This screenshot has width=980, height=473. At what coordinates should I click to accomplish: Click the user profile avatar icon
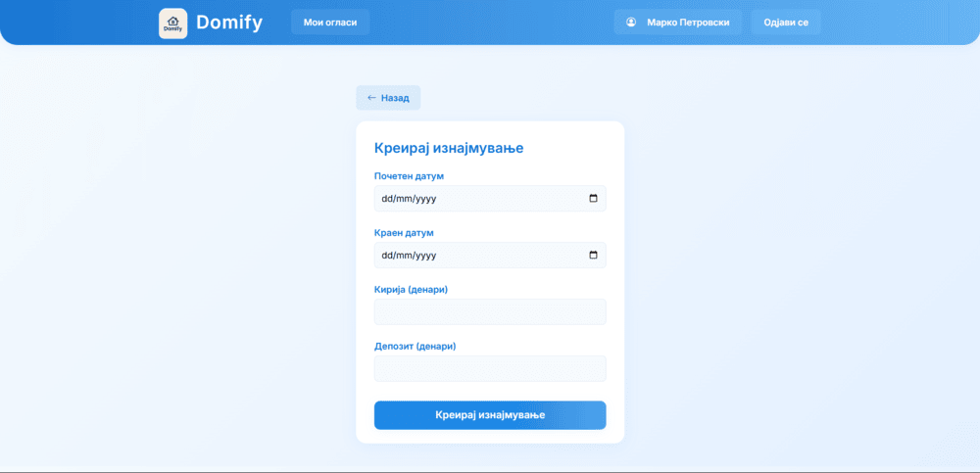pos(631,22)
